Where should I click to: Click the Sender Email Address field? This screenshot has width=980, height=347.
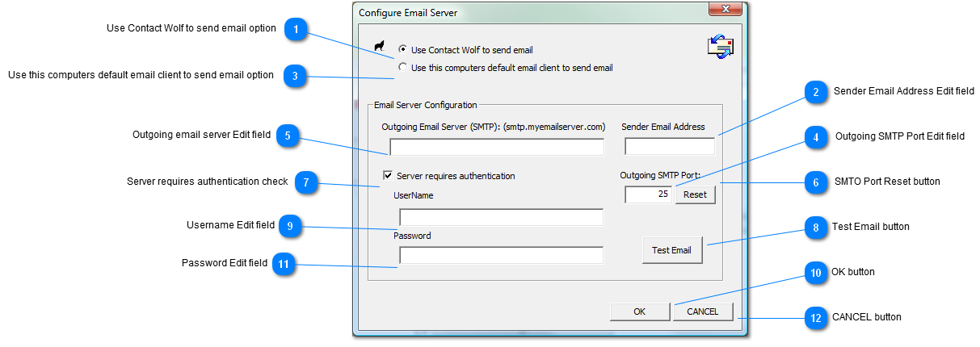click(670, 147)
